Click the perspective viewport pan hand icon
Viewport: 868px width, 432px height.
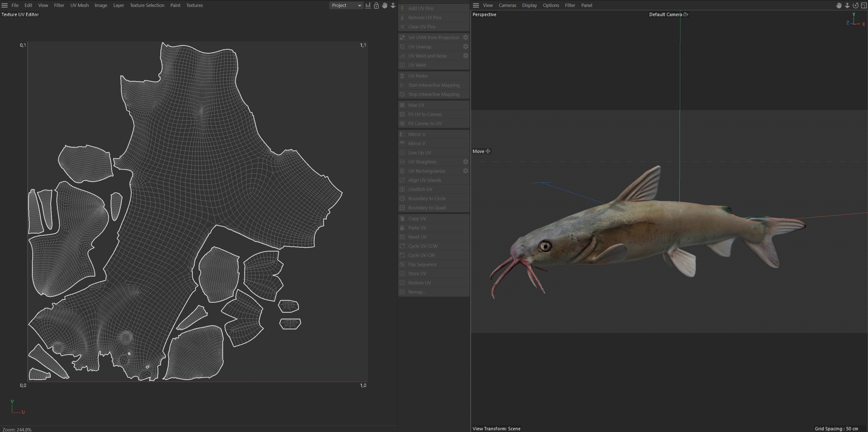(x=839, y=5)
